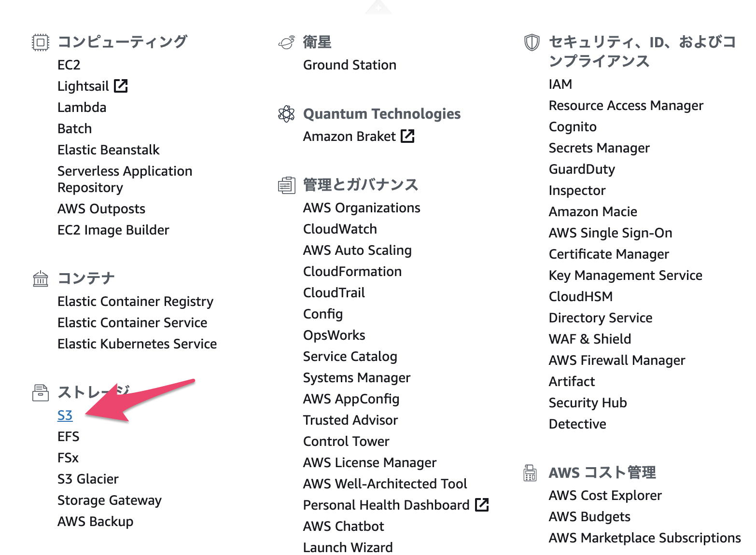Click external link icon beside Personal Health Dashboard
Screen dimensions: 756x555
pyautogui.click(x=482, y=505)
